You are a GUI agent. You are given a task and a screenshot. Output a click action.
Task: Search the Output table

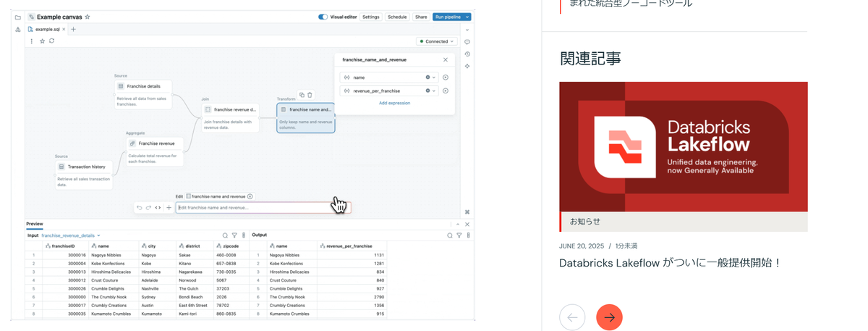point(450,235)
